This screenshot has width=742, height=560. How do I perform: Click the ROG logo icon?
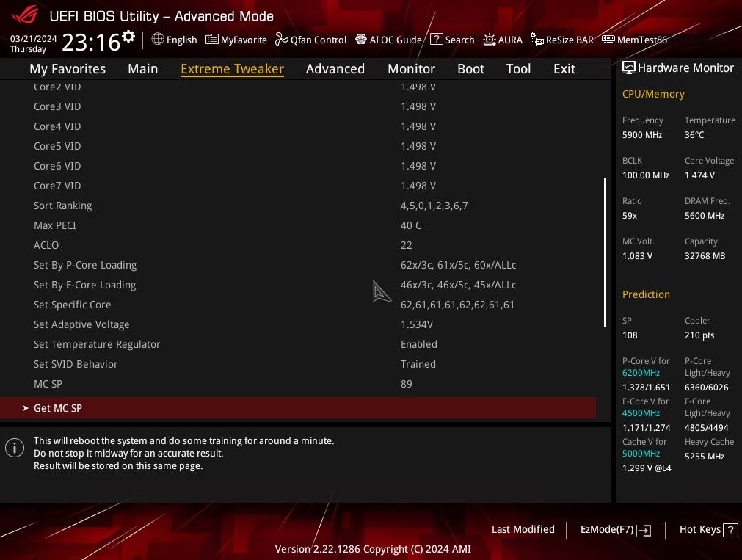(x=26, y=14)
